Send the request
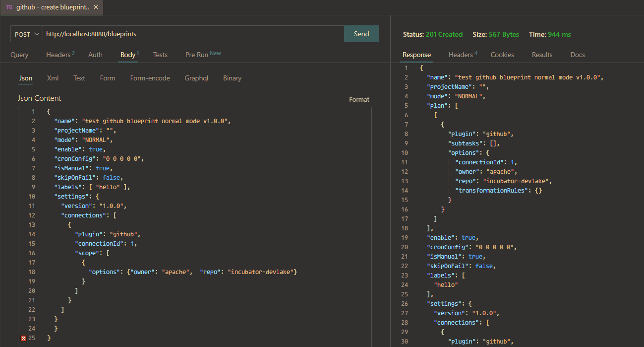 (x=361, y=34)
